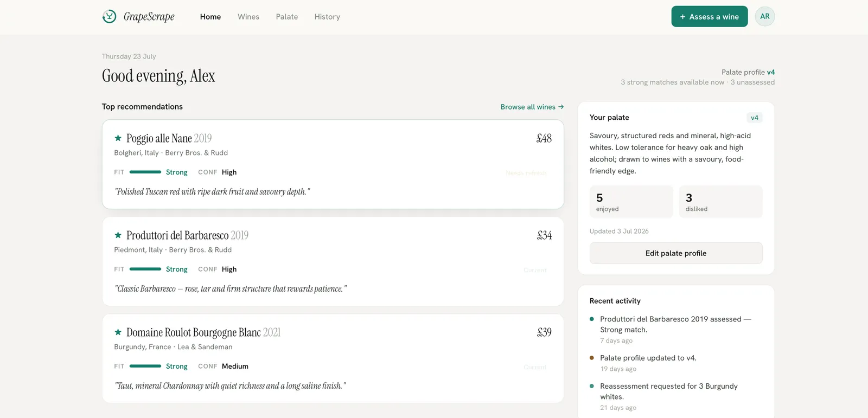Viewport: 868px width, 418px height.
Task: Click "3 strong matches available now · 3 unassessed"
Action: pyautogui.click(x=698, y=82)
